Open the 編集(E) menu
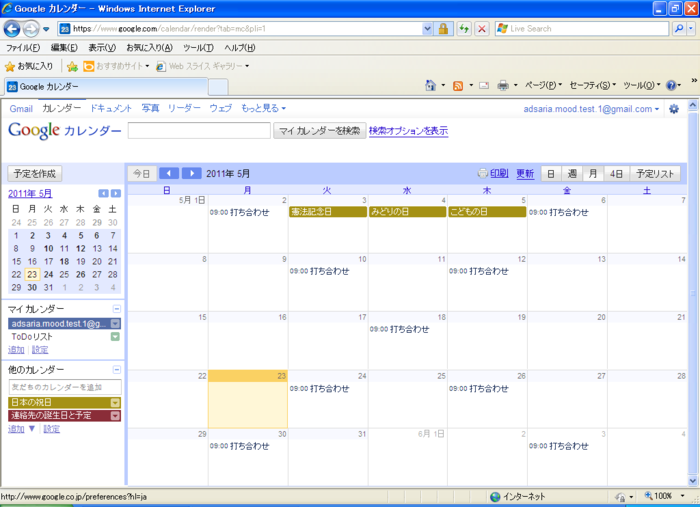 [x=64, y=48]
